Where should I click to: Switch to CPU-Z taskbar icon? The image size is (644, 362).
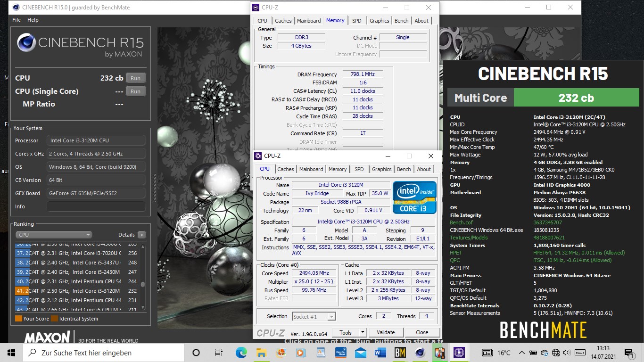[458, 353]
